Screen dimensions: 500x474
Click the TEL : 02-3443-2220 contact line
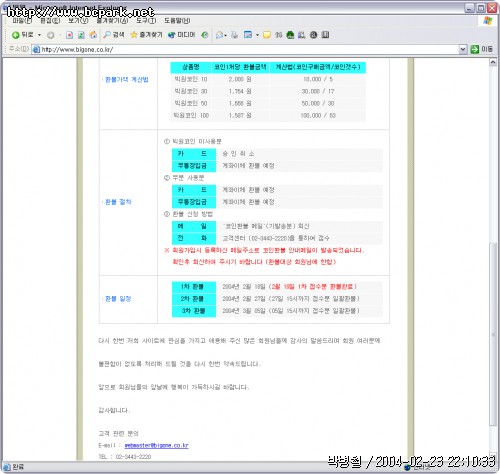pyautogui.click(x=125, y=457)
